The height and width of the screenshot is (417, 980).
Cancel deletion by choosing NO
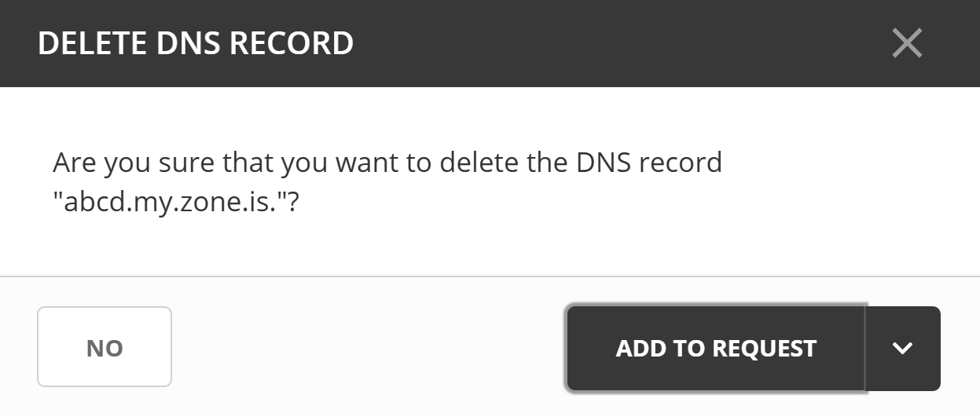click(105, 347)
